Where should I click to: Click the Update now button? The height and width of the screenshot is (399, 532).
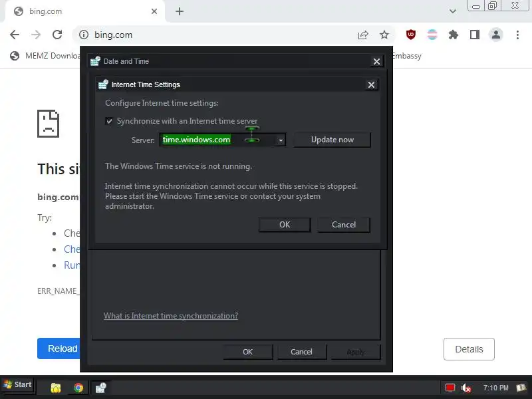point(332,140)
